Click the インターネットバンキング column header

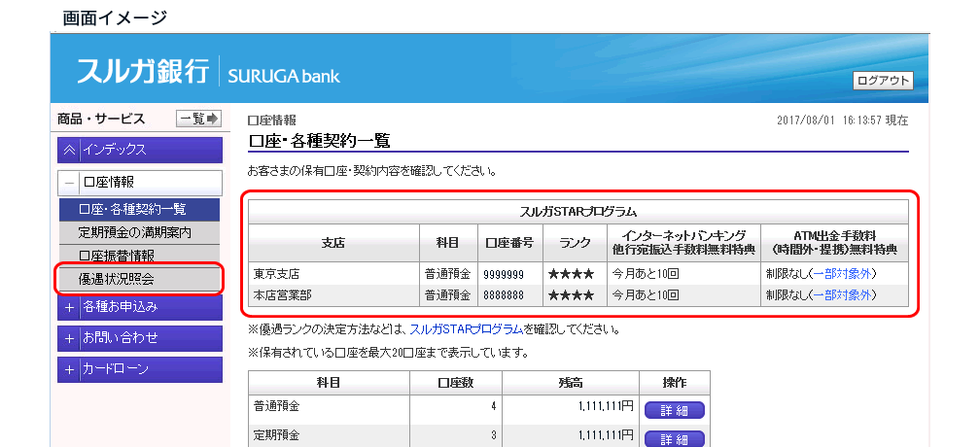pos(683,243)
